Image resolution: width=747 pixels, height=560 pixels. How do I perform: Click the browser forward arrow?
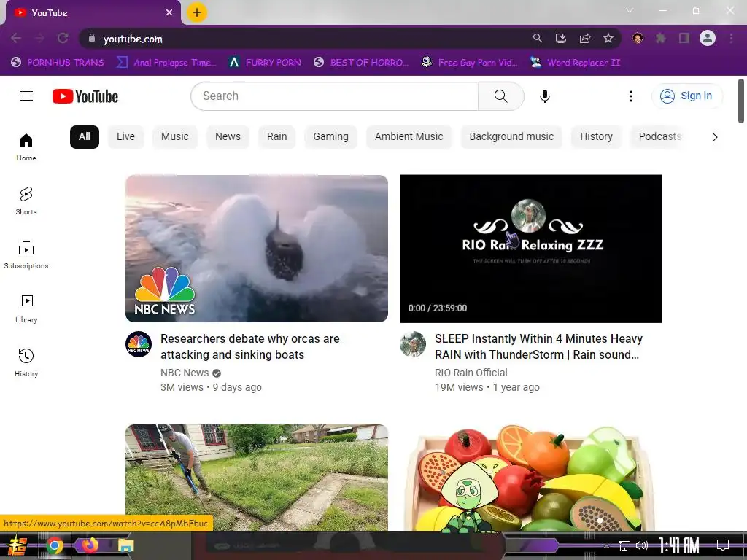tap(39, 38)
